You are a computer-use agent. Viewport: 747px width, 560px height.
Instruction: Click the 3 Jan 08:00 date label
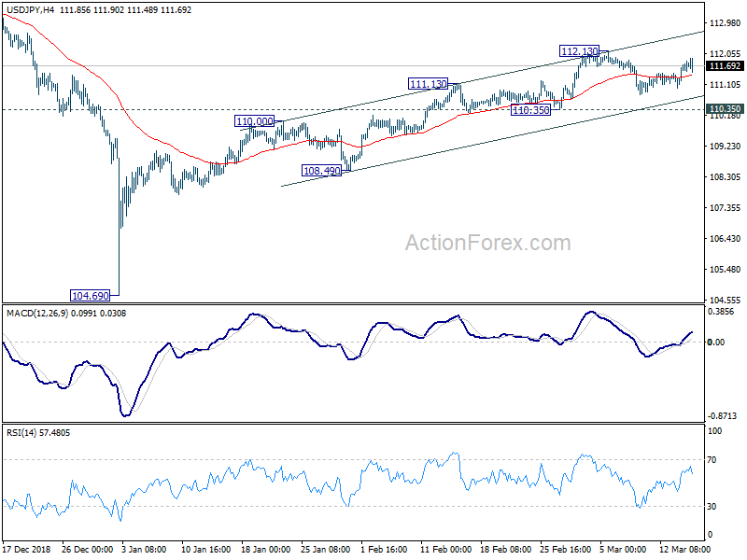tap(144, 549)
